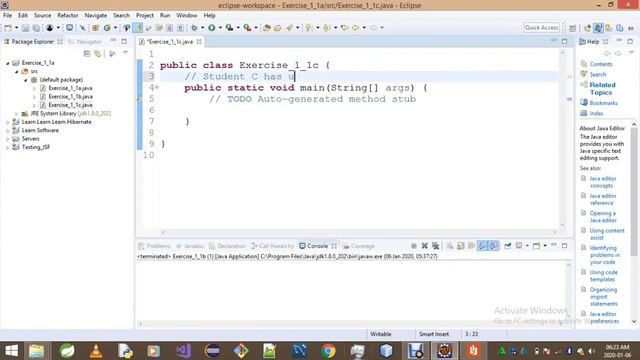
Task: Click the editor horizontal scrollbar
Action: 358,232
